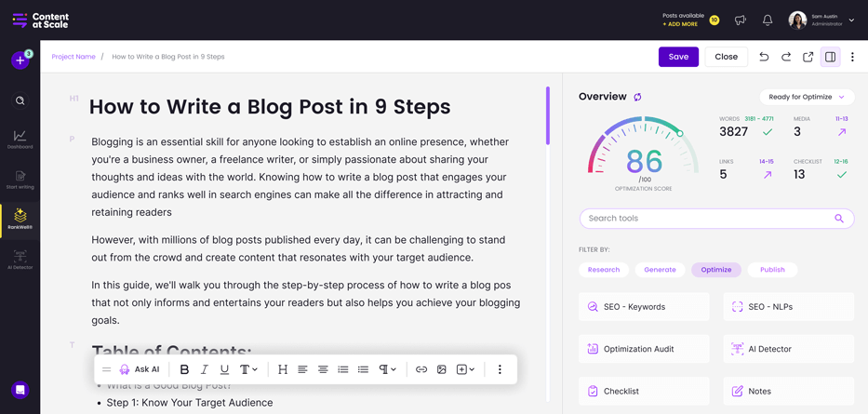Screen dimensions: 868x414
Task: Open the SEO - Keywords tool
Action: coord(644,307)
